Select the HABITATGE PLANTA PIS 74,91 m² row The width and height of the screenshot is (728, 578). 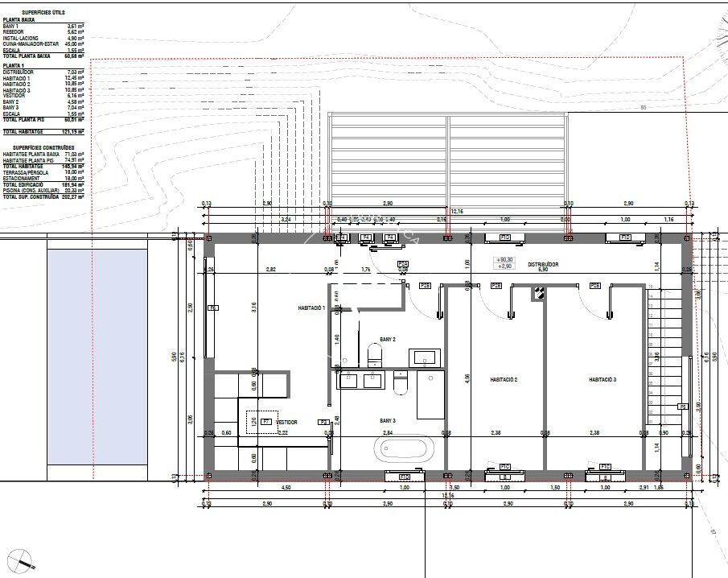pos(43,160)
